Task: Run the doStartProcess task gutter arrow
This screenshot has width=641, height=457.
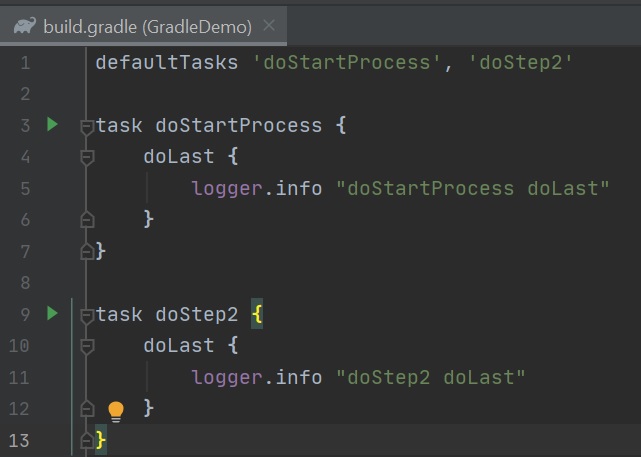Action: click(53, 125)
